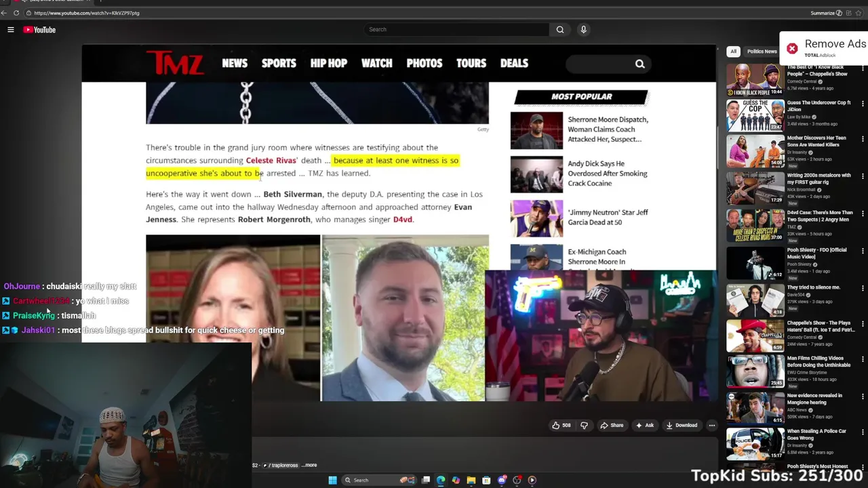
Task: Open Discord from the taskbar
Action: tap(502, 481)
